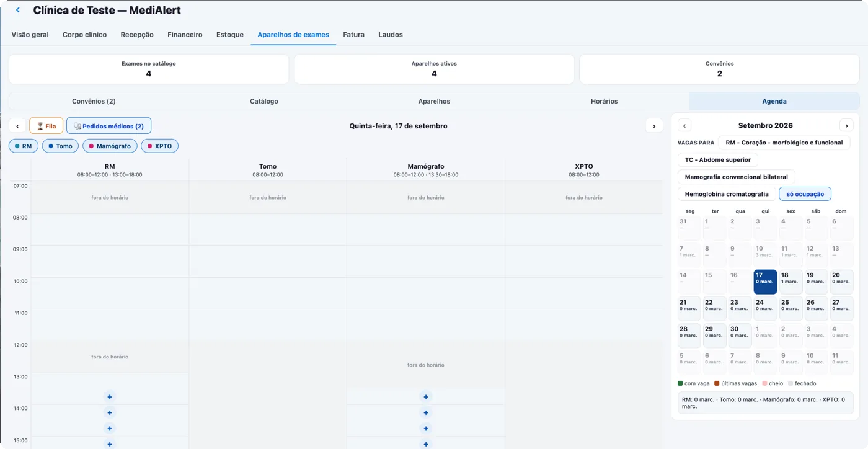This screenshot has width=868, height=449.
Task: Switch to the Recepção tab
Action: click(137, 35)
